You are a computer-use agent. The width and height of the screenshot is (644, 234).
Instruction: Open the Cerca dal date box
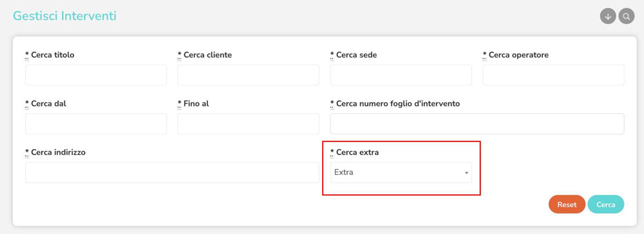coord(96,124)
